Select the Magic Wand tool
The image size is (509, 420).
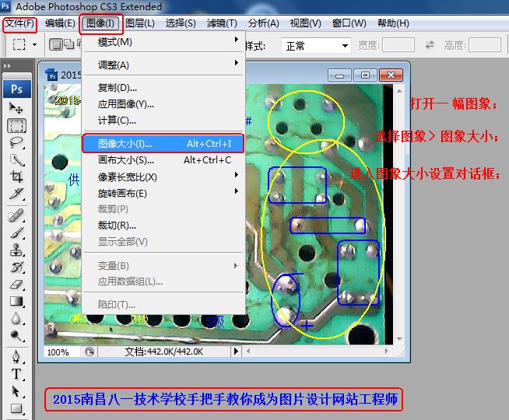(x=16, y=159)
